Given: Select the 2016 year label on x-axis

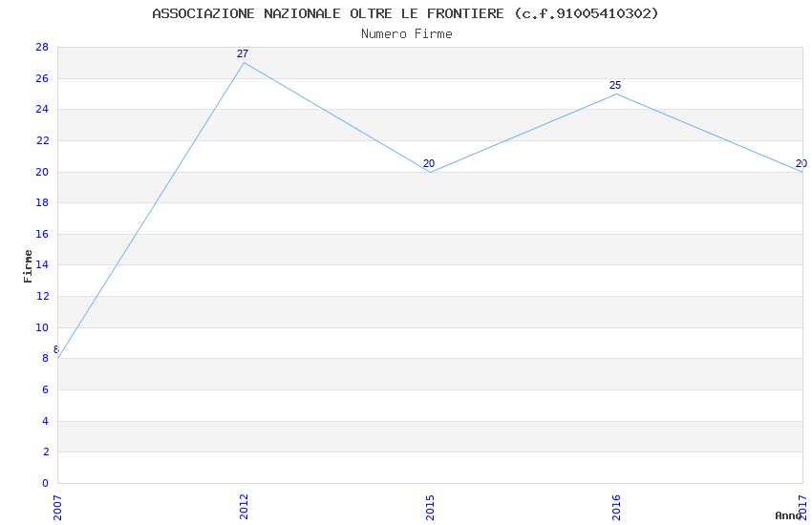Looking at the screenshot, I should coord(616,508).
